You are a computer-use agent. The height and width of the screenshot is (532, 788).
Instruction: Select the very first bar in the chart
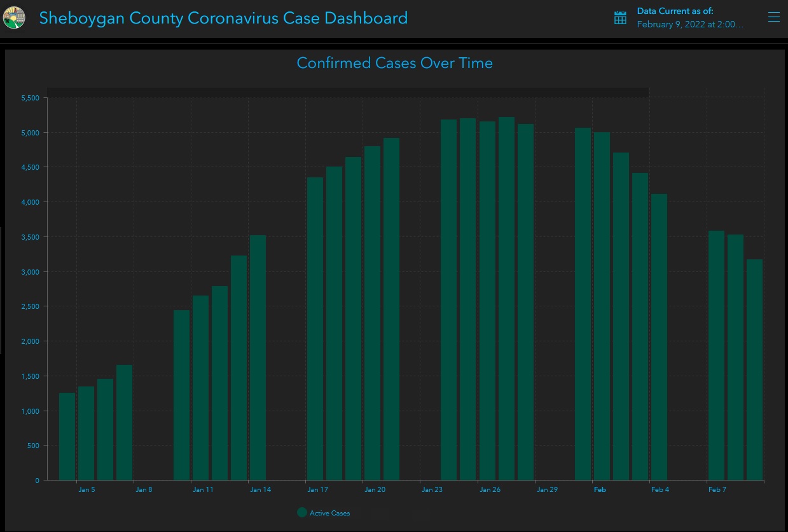[67, 437]
